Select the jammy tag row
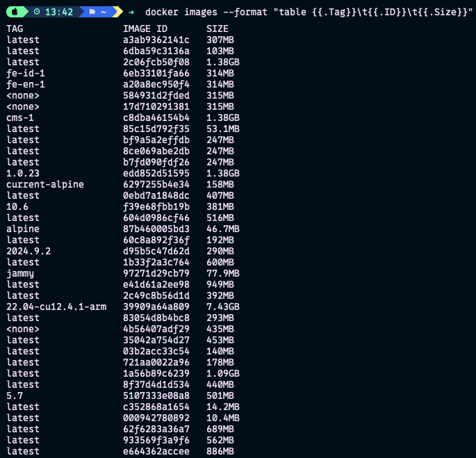Viewport: 476px width, 458px height. (x=20, y=273)
